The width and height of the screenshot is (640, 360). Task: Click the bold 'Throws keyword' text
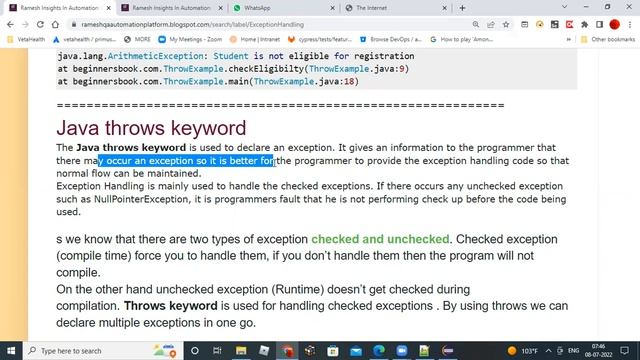[x=171, y=306]
